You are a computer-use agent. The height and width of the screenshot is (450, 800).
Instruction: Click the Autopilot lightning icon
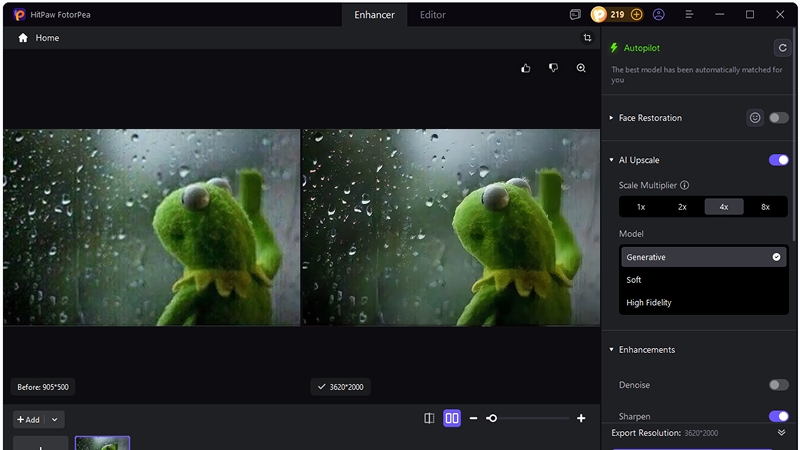pyautogui.click(x=614, y=48)
